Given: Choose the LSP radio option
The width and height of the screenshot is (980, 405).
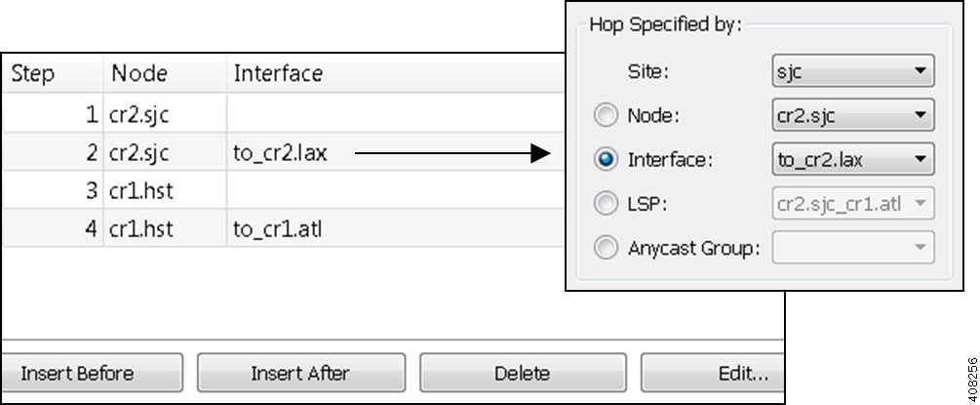Looking at the screenshot, I should (606, 203).
